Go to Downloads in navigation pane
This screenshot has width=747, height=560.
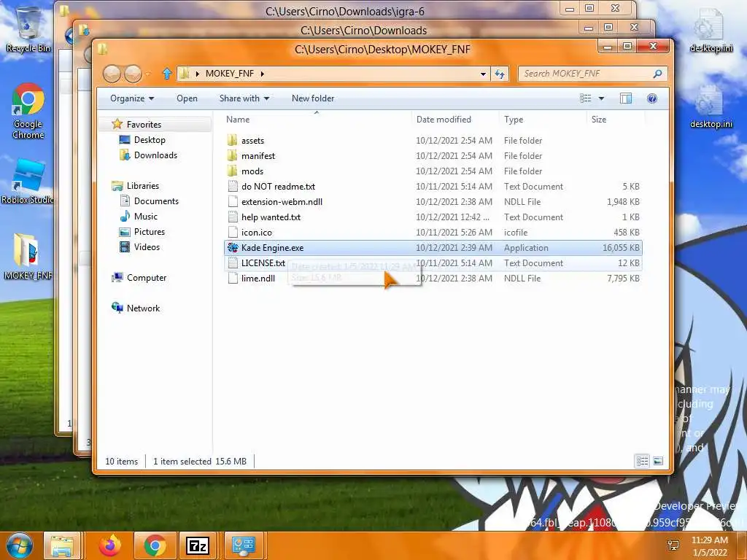(x=155, y=155)
